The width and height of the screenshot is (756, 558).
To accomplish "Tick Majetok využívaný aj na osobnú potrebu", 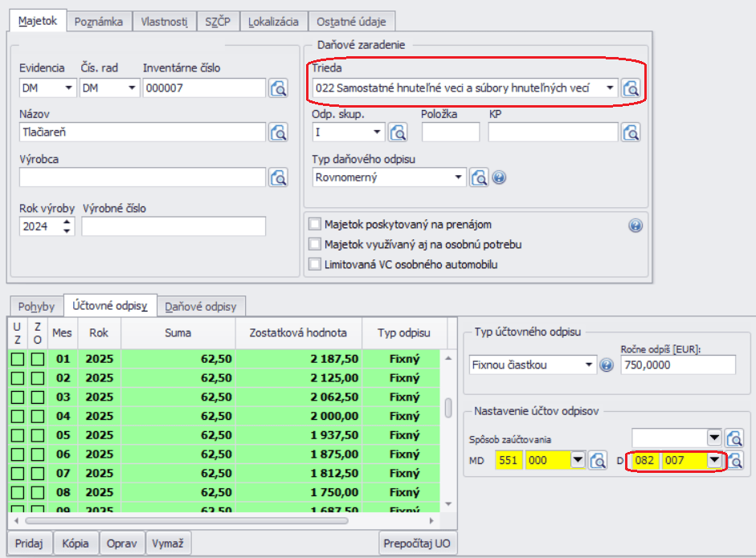I will point(315,244).
